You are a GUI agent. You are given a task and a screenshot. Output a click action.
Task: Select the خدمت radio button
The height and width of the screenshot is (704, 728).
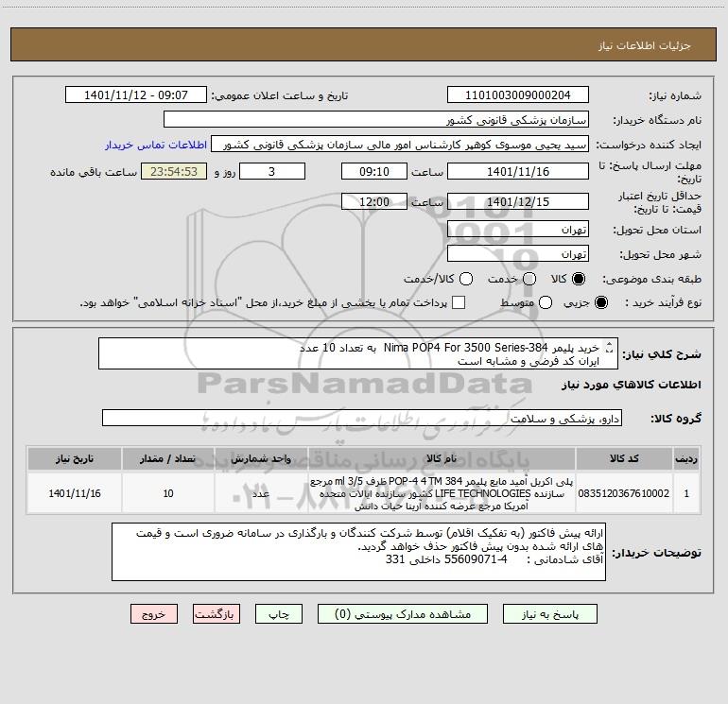(x=529, y=279)
